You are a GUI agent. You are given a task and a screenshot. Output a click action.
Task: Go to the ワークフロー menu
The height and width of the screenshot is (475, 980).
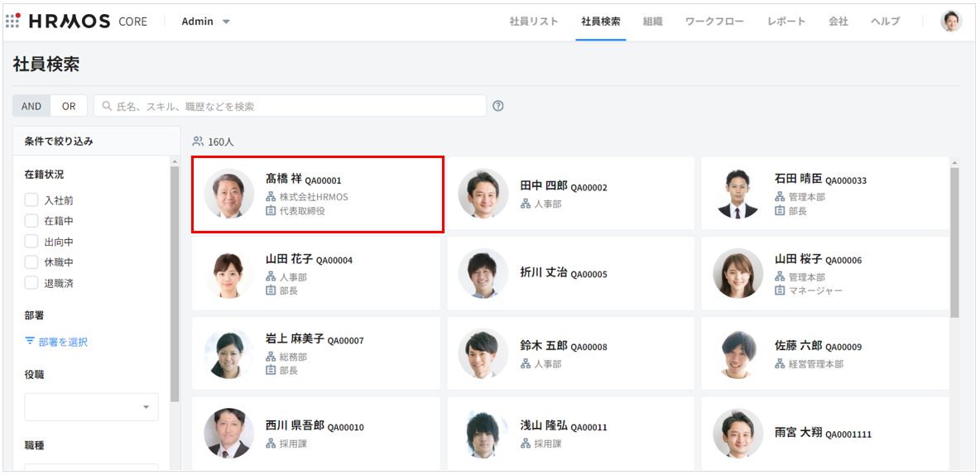[x=714, y=22]
